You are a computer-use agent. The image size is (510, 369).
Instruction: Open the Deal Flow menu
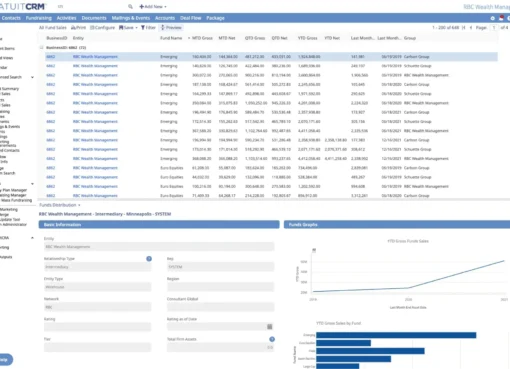coord(190,18)
